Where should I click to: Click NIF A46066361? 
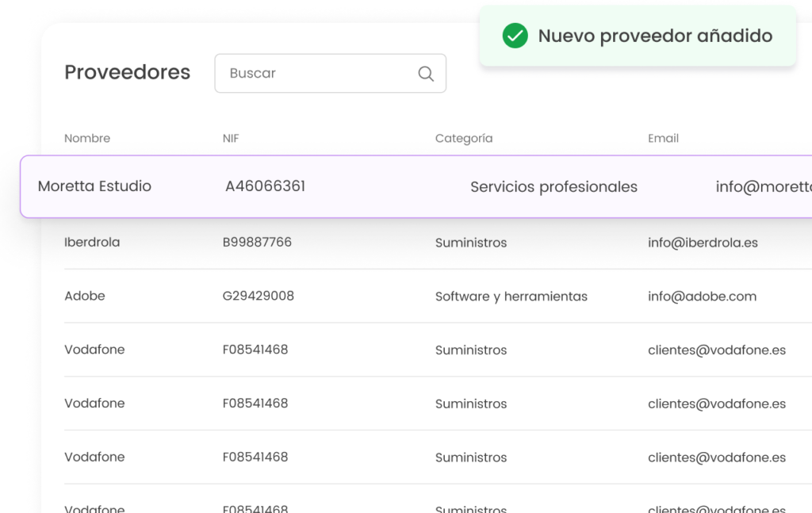click(265, 186)
